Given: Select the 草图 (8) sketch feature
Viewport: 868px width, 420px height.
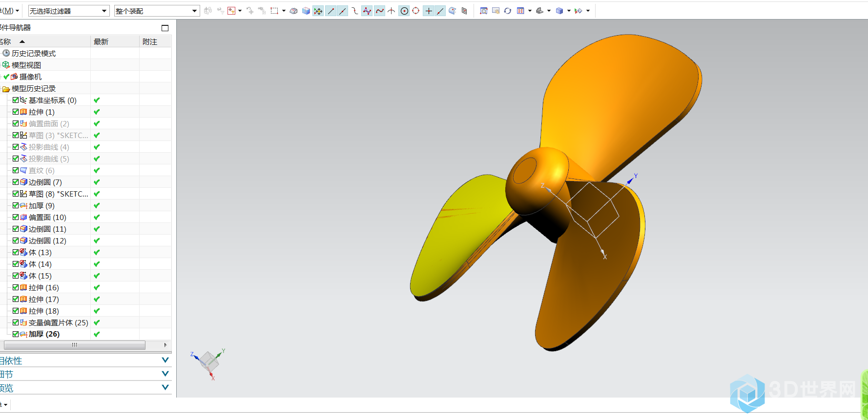Looking at the screenshot, I should (x=59, y=194).
